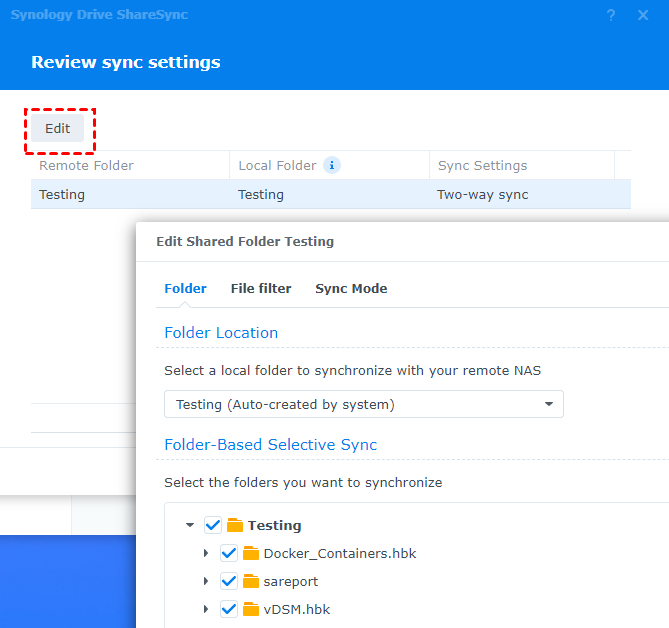Switch to the Sync Mode tab
The height and width of the screenshot is (628, 669).
click(x=351, y=289)
